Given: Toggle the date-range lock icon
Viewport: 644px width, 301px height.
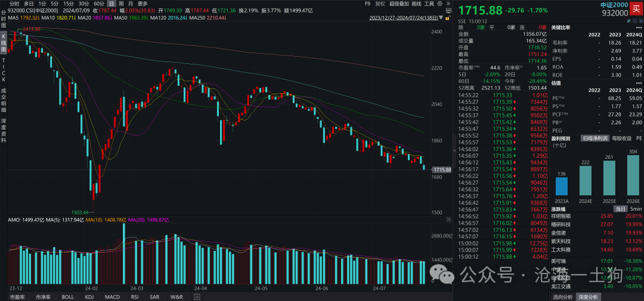Looking at the screenshot, I should pyautogui.click(x=448, y=18).
